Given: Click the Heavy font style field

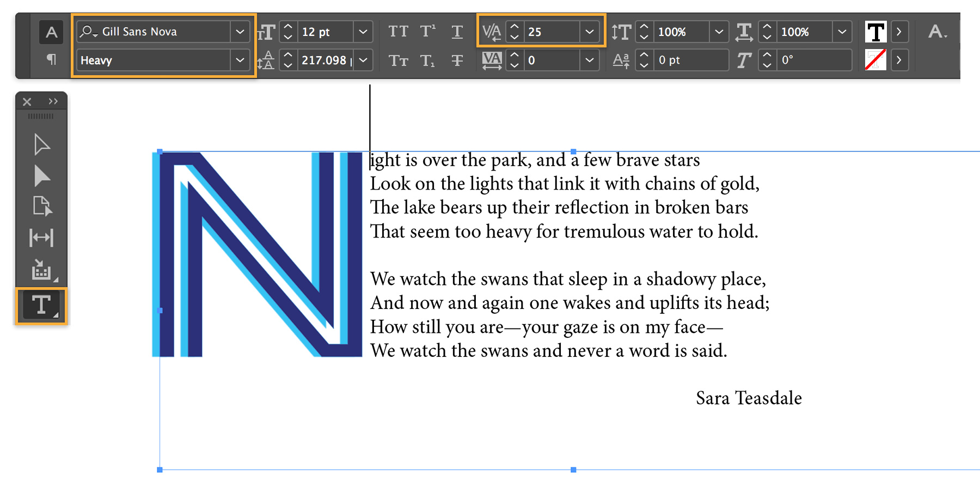Looking at the screenshot, I should [x=155, y=60].
